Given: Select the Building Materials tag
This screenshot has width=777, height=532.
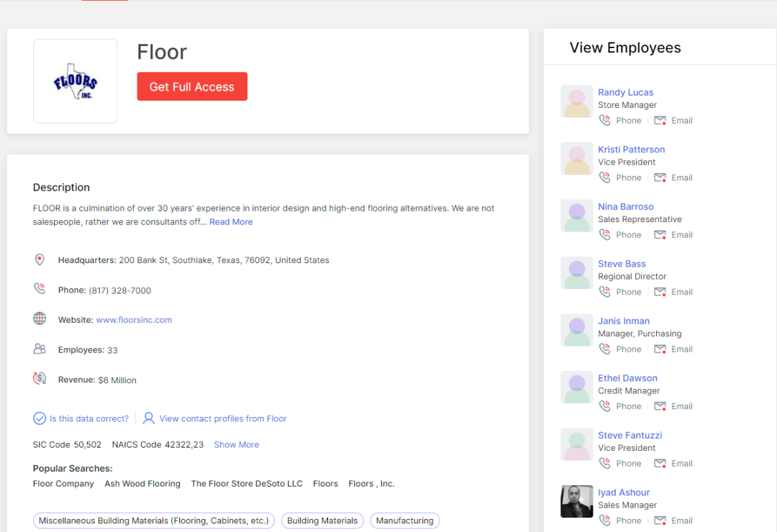Looking at the screenshot, I should pyautogui.click(x=322, y=520).
